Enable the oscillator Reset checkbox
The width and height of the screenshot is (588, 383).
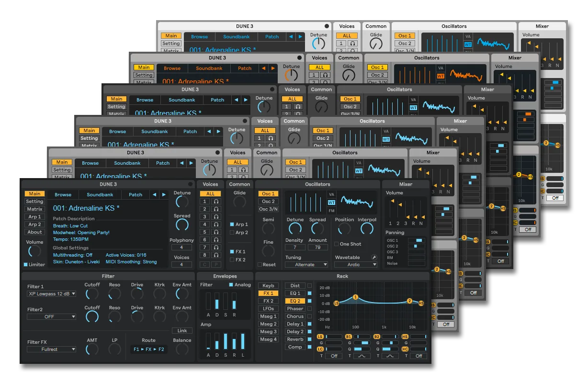click(x=260, y=264)
